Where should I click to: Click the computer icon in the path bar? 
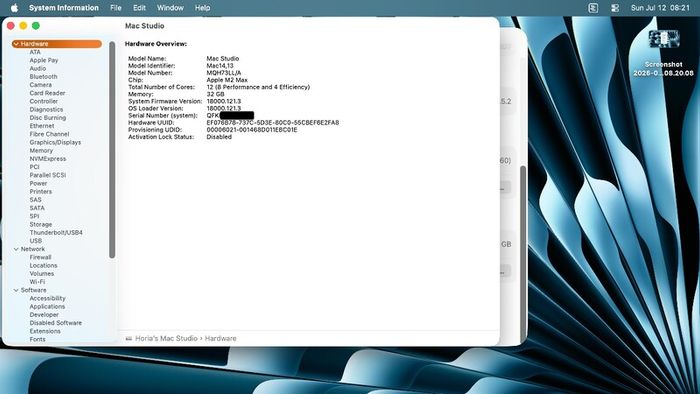(x=129, y=338)
